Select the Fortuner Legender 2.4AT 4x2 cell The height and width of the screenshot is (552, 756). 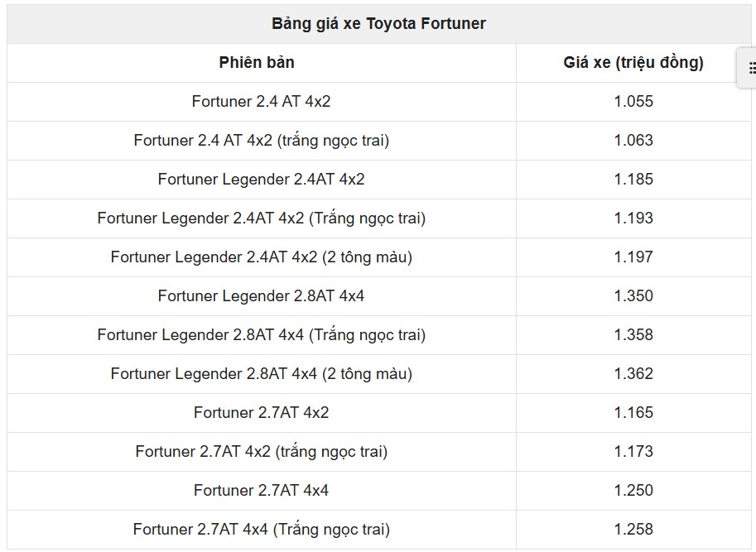tap(262, 180)
